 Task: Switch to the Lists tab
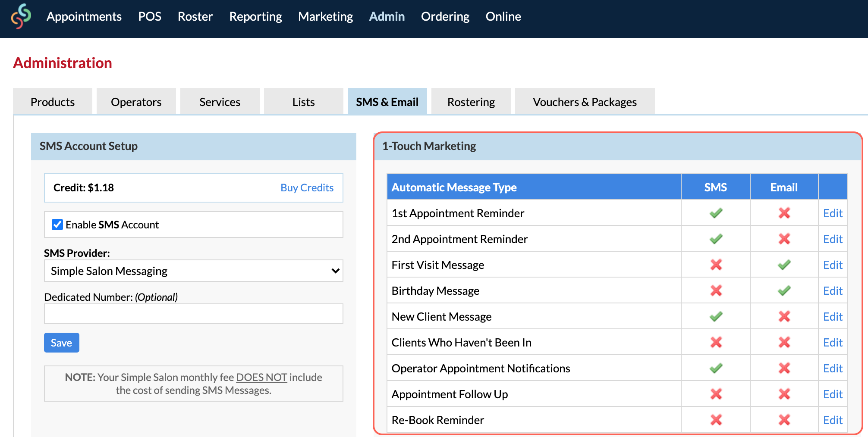304,102
